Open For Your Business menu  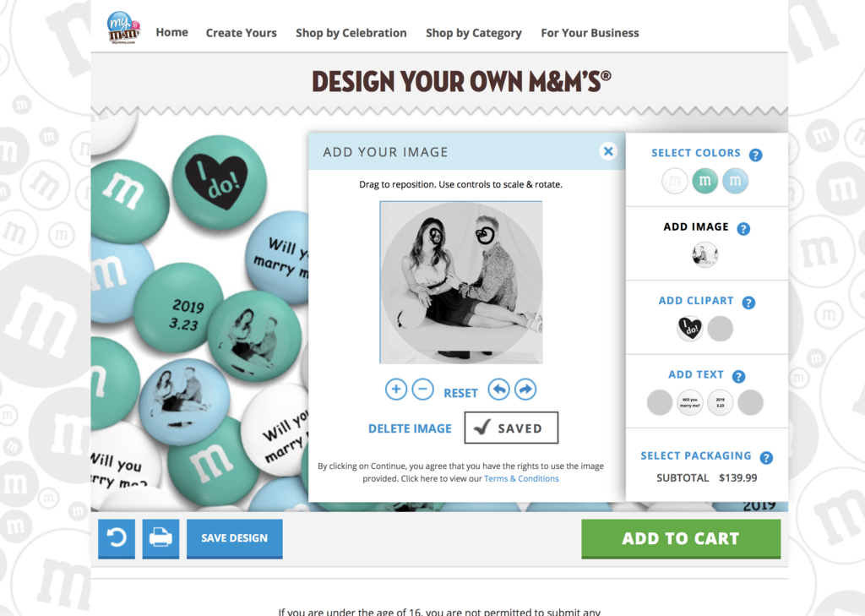click(590, 33)
